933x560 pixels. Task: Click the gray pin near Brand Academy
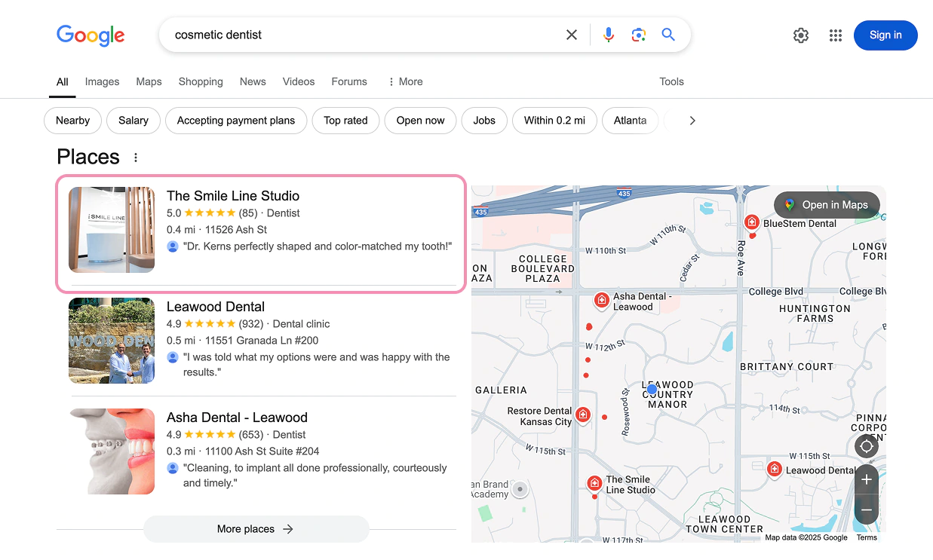pyautogui.click(x=520, y=490)
